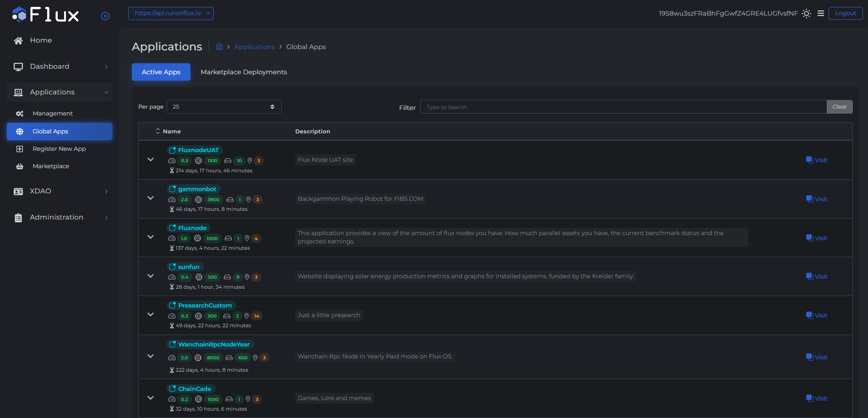Image resolution: width=868 pixels, height=418 pixels.
Task: Click the Logout button
Action: [845, 13]
